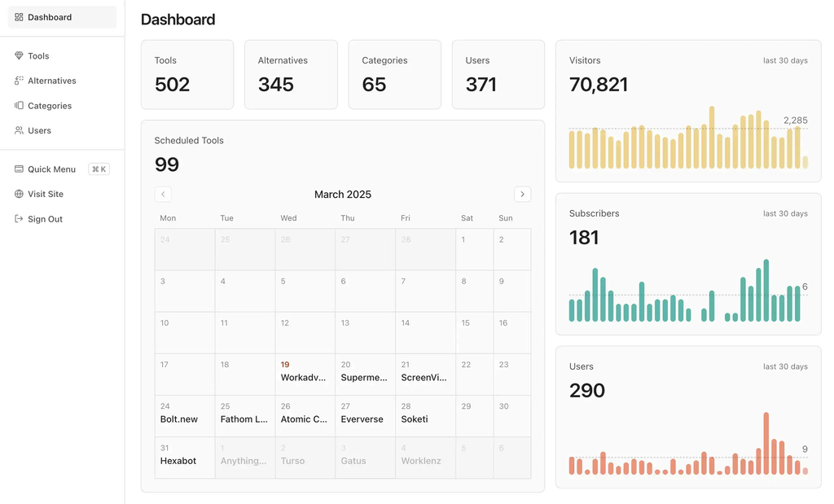The width and height of the screenshot is (834, 504).
Task: Select March 19 on the calendar
Action: coord(284,365)
